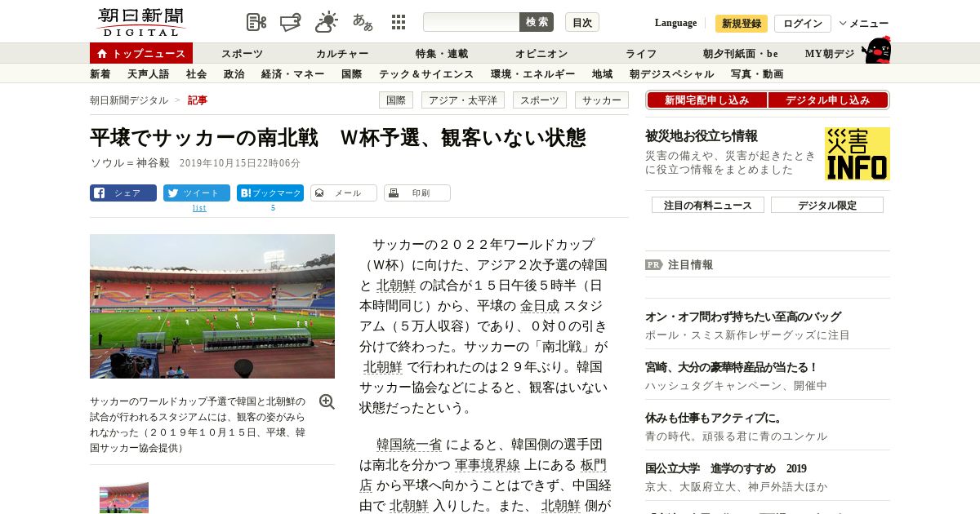This screenshot has height=514, width=980.
Task: Enlarge photo with magnifier plus icon
Action: 327,401
